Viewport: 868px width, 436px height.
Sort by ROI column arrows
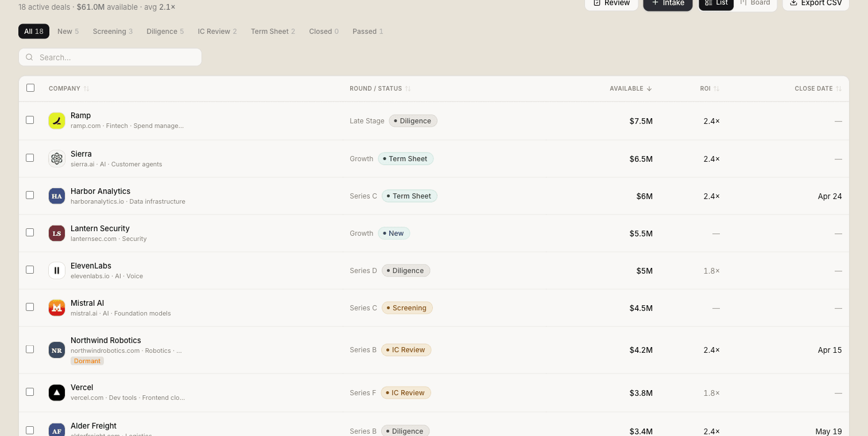coord(716,88)
